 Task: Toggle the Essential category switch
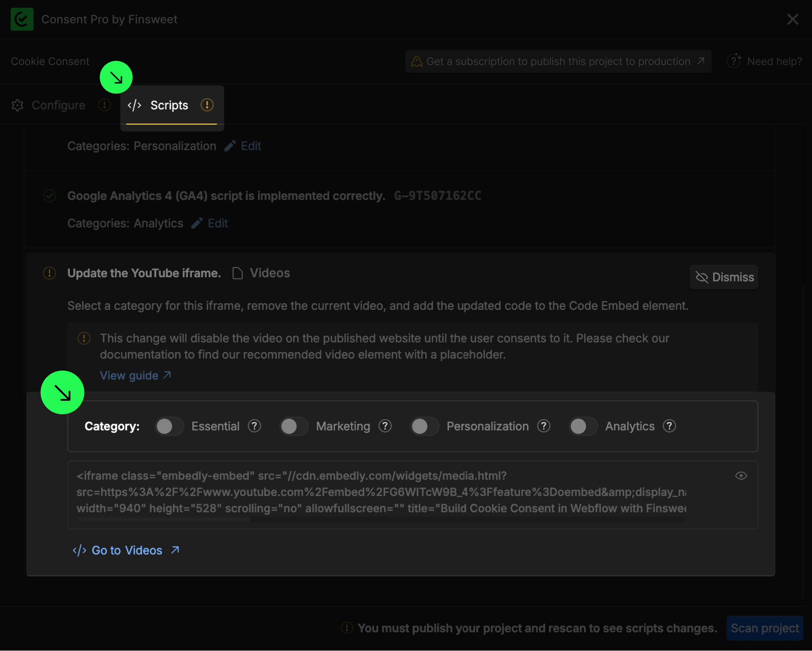point(169,426)
